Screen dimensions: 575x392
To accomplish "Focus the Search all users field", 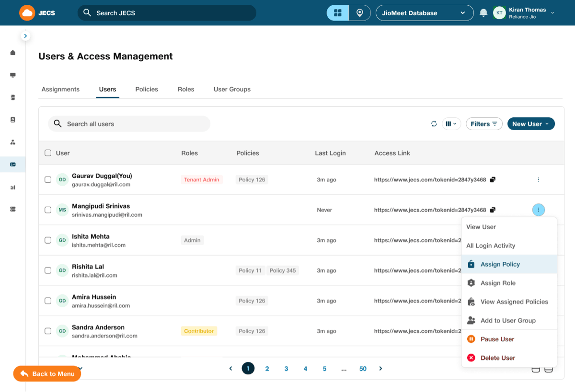I will [129, 124].
